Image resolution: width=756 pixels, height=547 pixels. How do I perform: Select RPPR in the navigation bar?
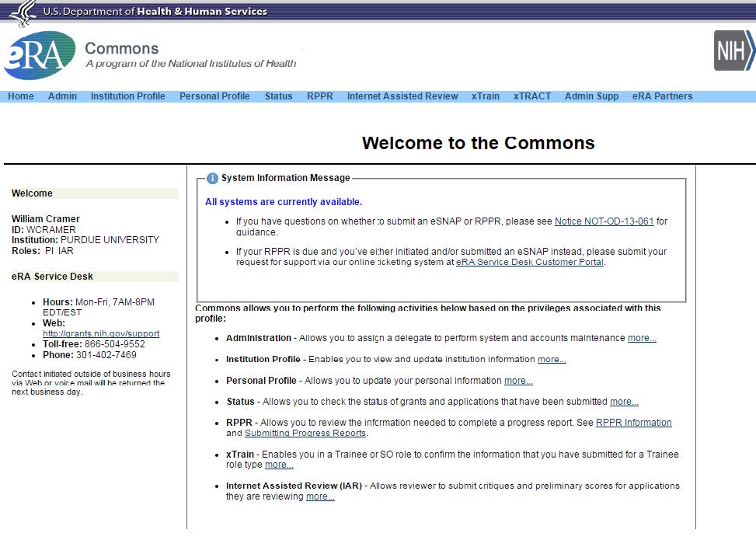(x=320, y=96)
